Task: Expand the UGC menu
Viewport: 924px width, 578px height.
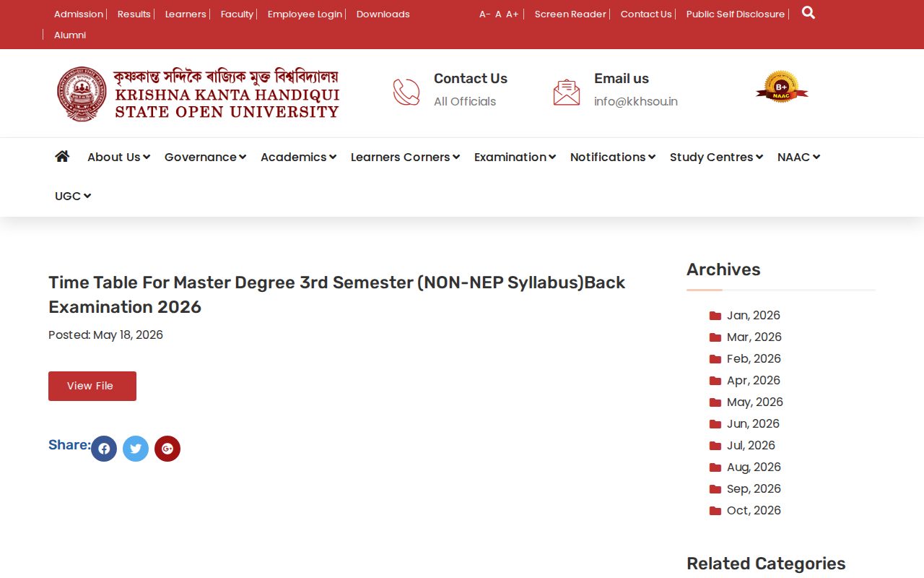Action: [73, 196]
